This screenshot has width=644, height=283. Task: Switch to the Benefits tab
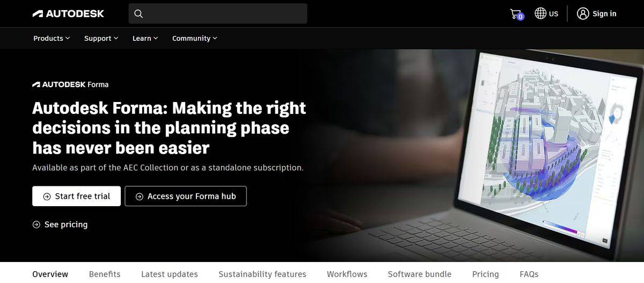(x=105, y=274)
